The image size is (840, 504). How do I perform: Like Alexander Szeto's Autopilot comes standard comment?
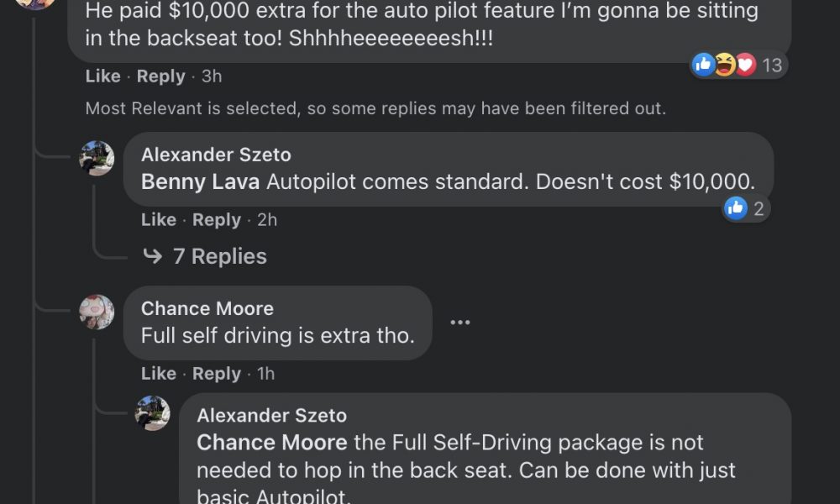click(159, 219)
